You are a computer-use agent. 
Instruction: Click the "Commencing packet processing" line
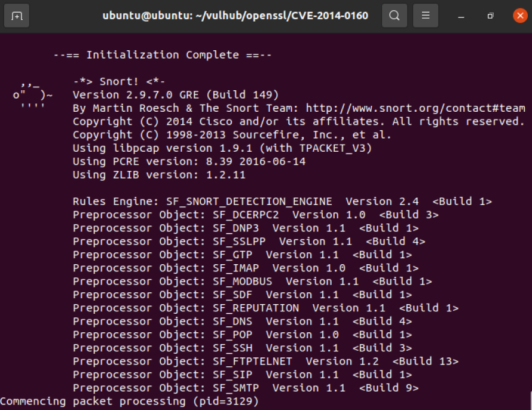(x=130, y=402)
